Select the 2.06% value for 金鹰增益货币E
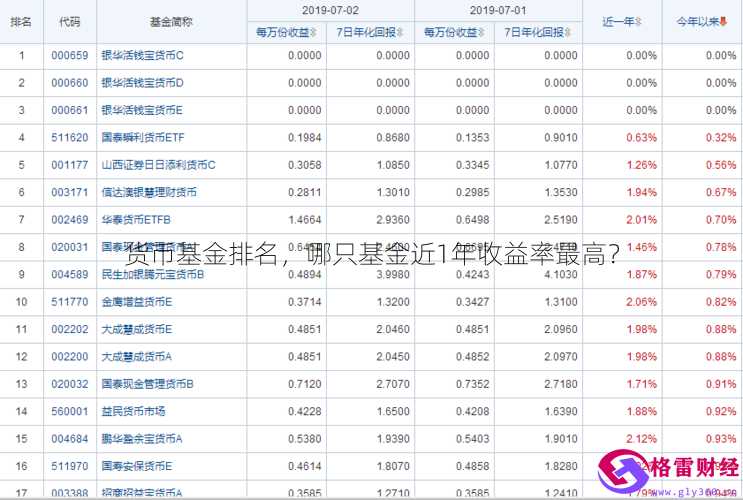This screenshot has height=500, width=743. coord(641,302)
